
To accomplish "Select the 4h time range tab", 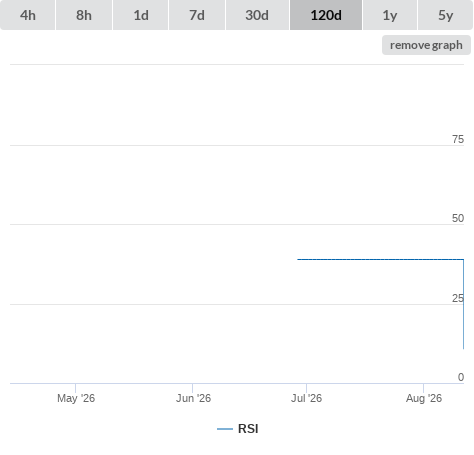I will [x=28, y=15].
